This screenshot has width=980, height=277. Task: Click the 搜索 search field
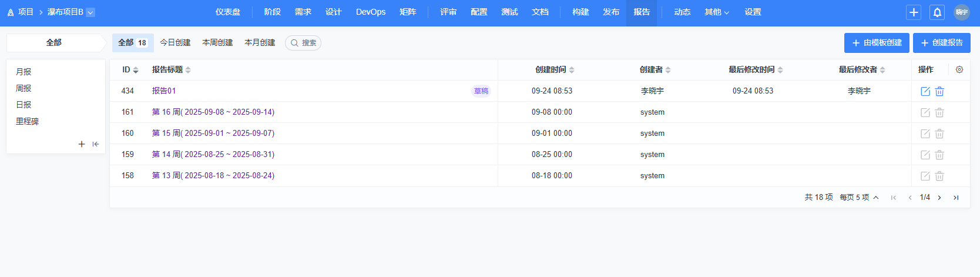tap(303, 43)
